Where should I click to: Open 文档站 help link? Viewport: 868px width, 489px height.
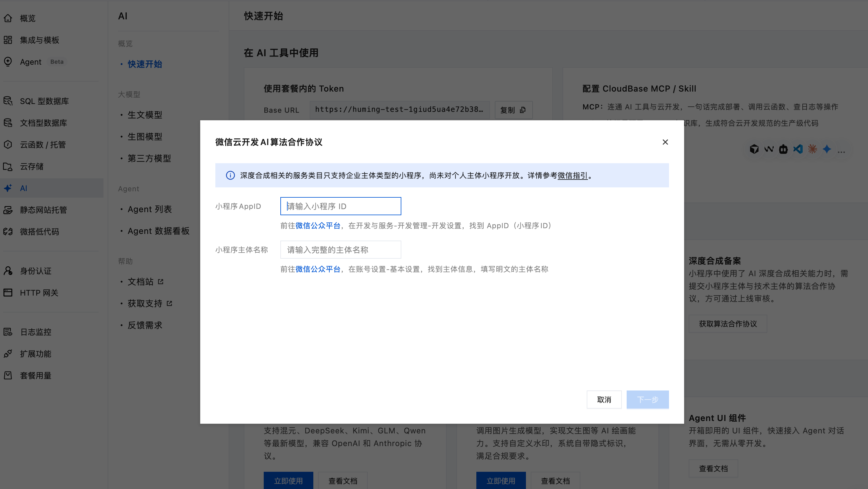[x=141, y=282]
